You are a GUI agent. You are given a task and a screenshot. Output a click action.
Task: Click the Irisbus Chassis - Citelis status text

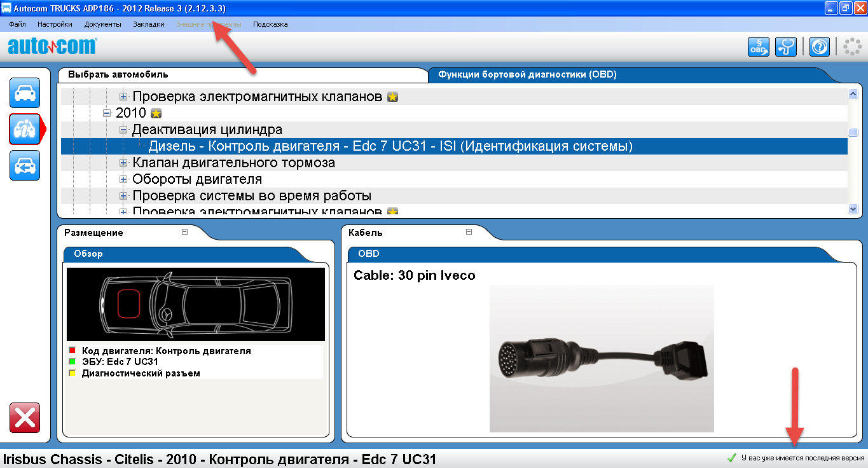[220, 459]
